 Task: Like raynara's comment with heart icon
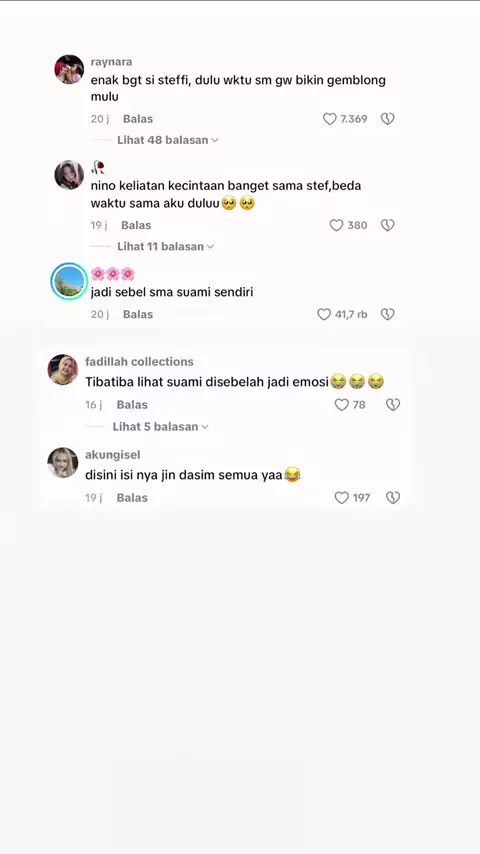(x=330, y=119)
